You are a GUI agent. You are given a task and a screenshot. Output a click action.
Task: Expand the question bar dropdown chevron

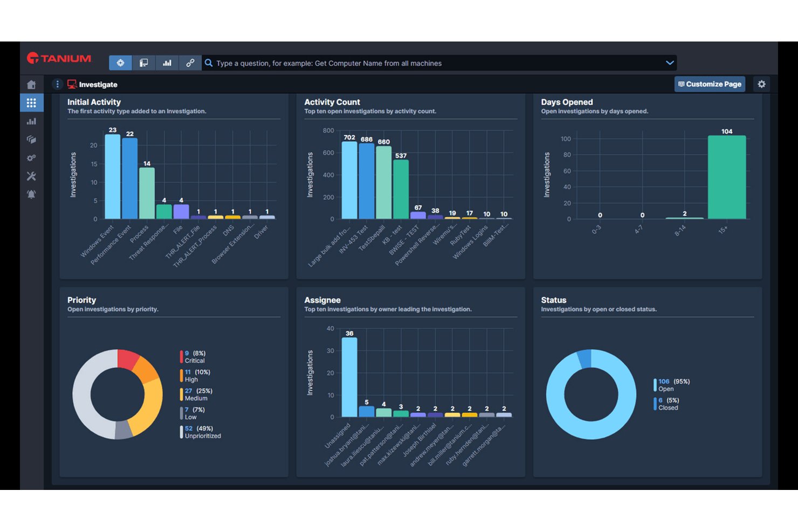click(670, 63)
